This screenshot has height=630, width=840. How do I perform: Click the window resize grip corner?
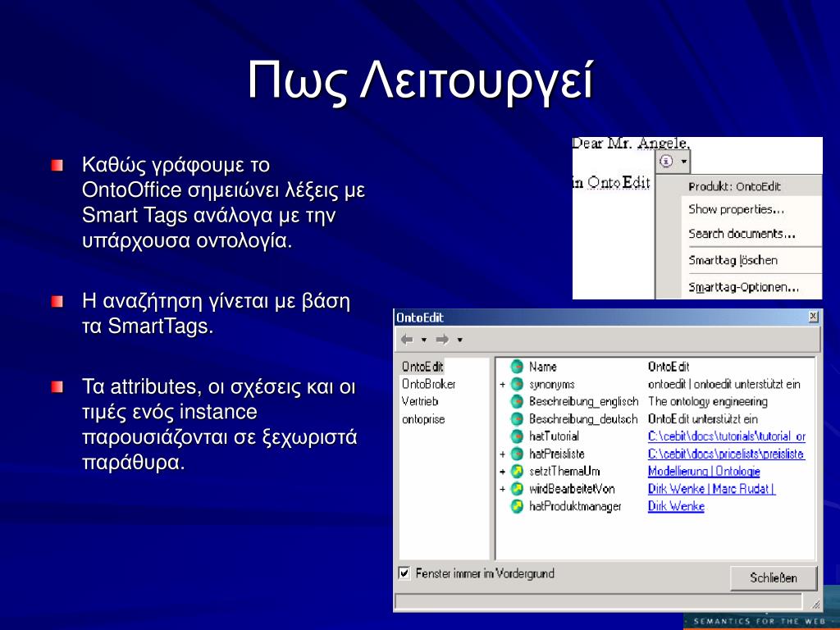[x=815, y=604]
